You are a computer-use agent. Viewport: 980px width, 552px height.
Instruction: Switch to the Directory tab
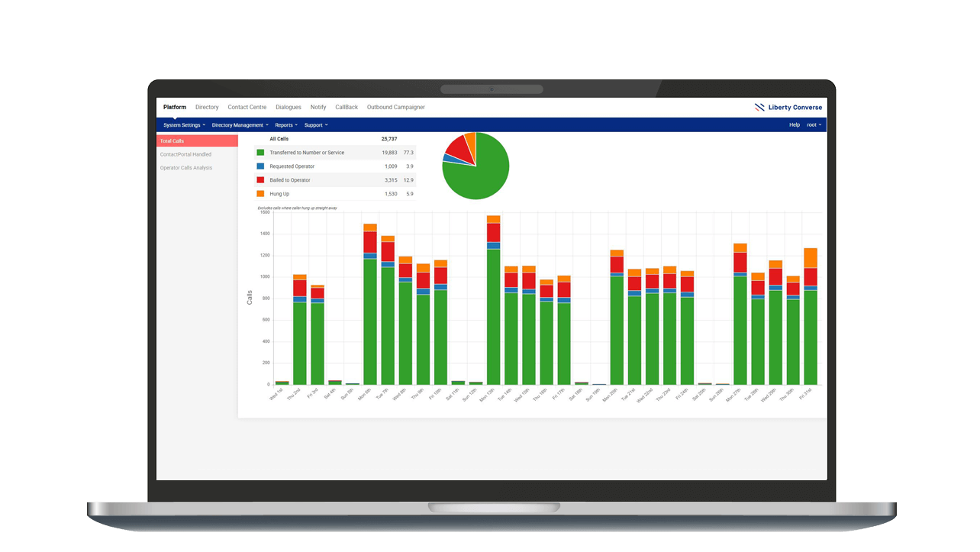[207, 107]
